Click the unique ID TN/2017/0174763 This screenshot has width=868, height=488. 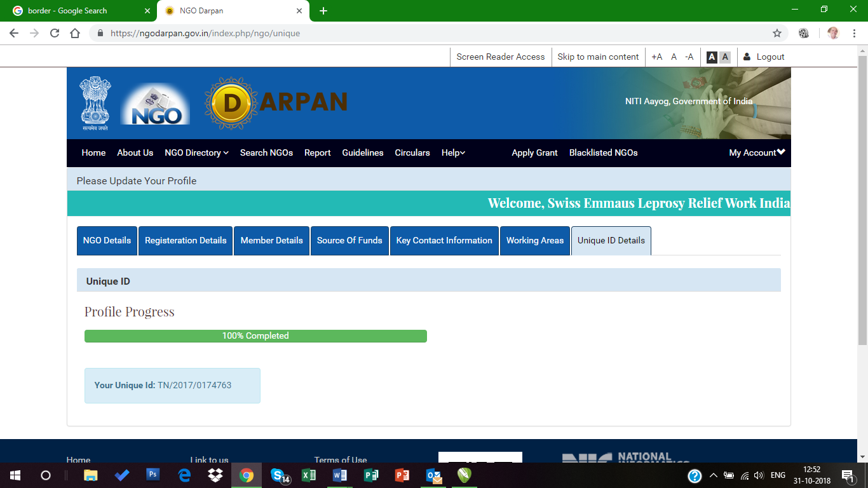(x=194, y=385)
